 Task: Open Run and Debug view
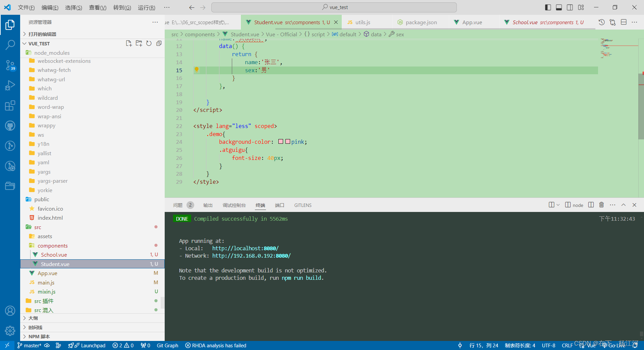click(x=10, y=85)
